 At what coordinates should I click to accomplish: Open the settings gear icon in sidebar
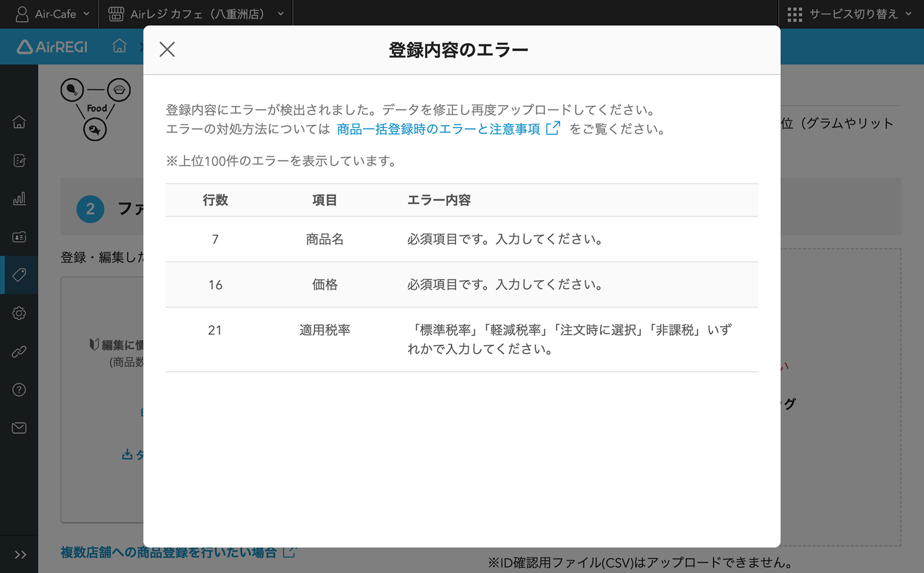pos(19,313)
